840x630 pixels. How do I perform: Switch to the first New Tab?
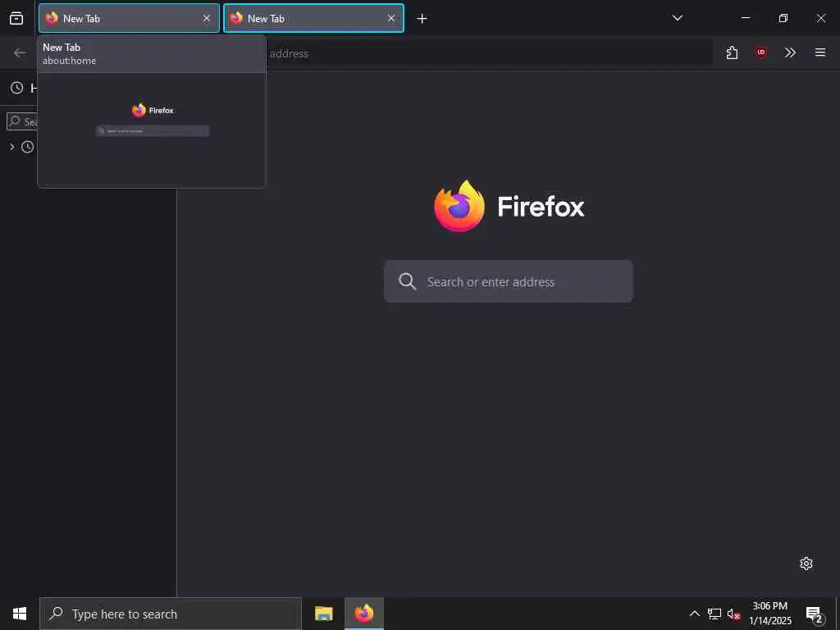click(x=129, y=18)
